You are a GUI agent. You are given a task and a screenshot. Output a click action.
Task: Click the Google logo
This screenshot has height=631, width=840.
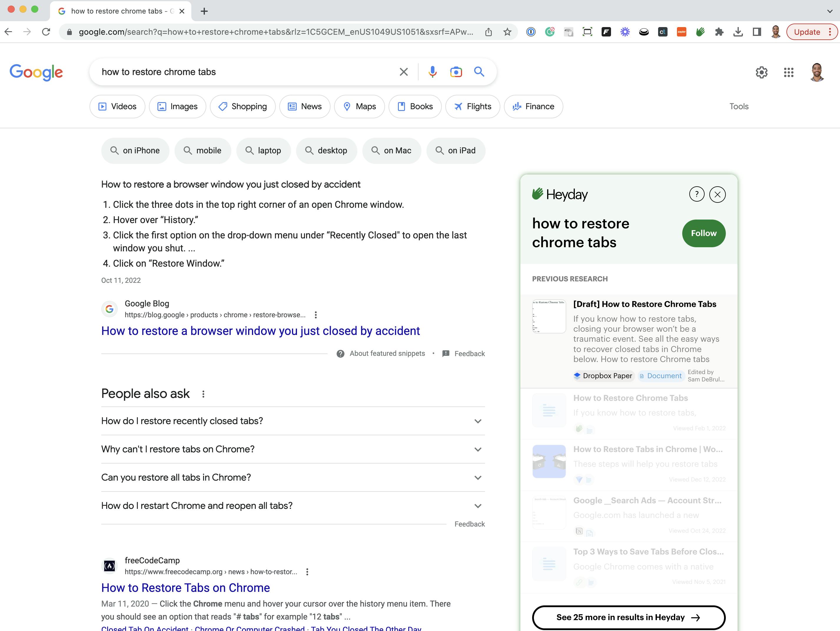[x=36, y=72]
